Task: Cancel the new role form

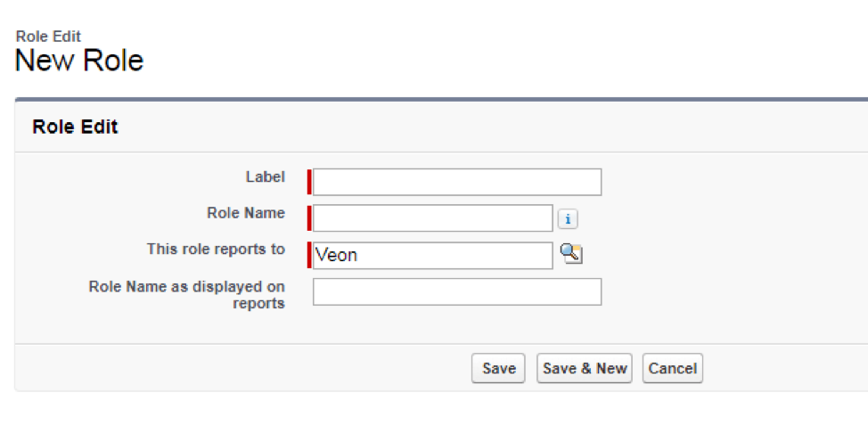Action: pyautogui.click(x=673, y=369)
